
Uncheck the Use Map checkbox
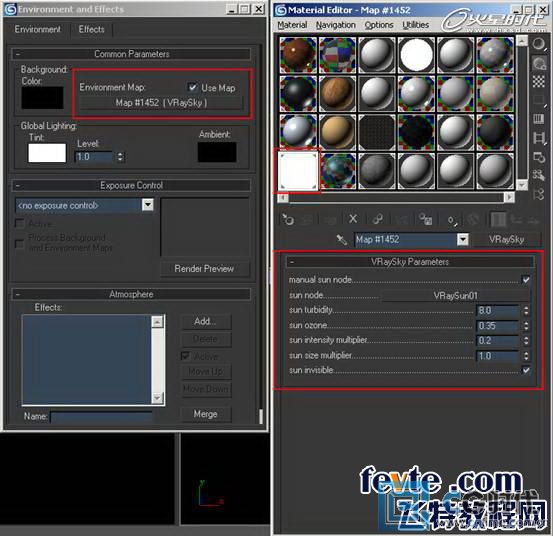pos(193,87)
